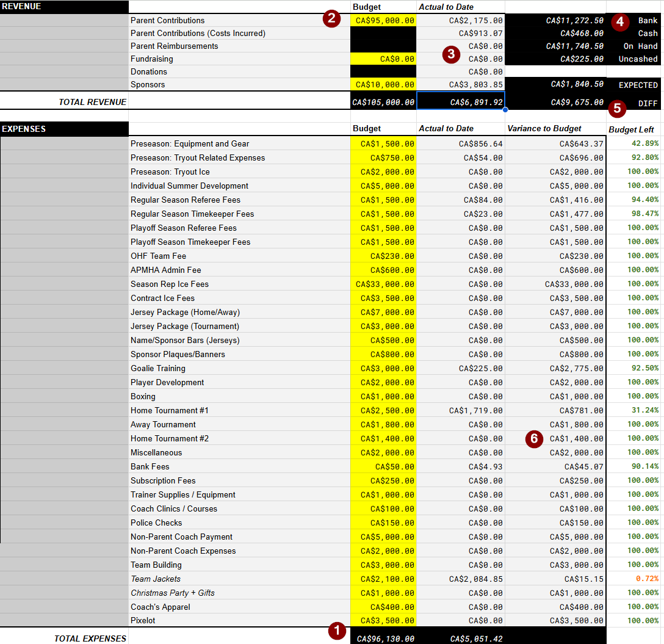Select red marker 5 beside DIFF
Viewport: 664px width, 644px height.
618,109
